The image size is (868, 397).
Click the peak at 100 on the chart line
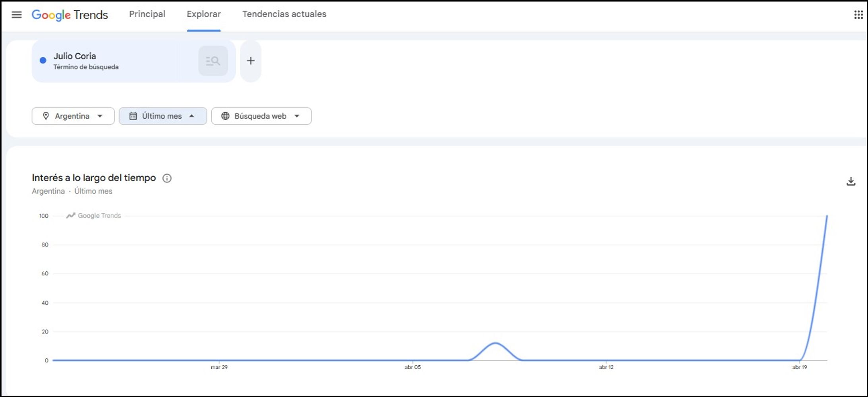827,216
